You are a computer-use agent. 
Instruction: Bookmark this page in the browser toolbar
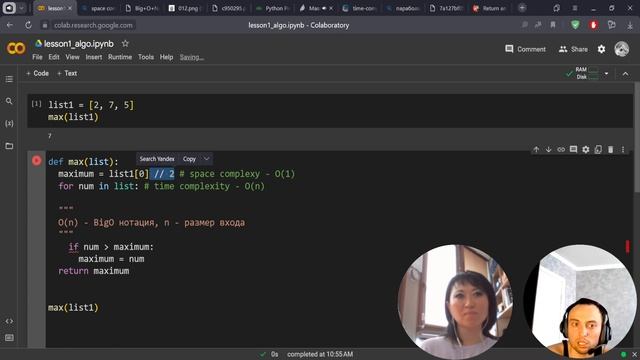click(x=553, y=25)
